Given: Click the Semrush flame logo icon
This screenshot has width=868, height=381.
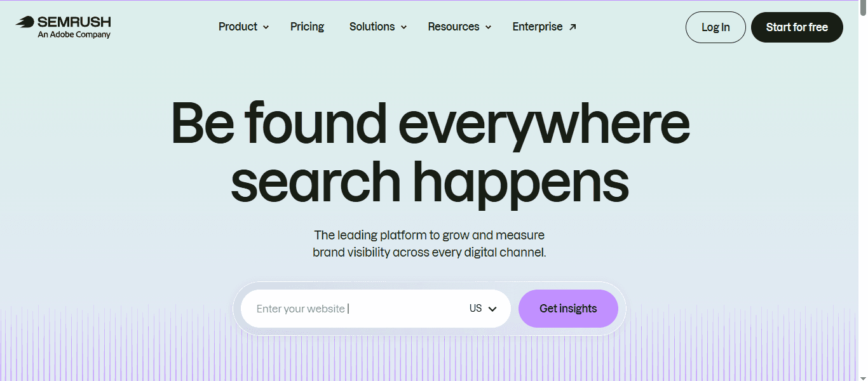Looking at the screenshot, I should point(25,22).
